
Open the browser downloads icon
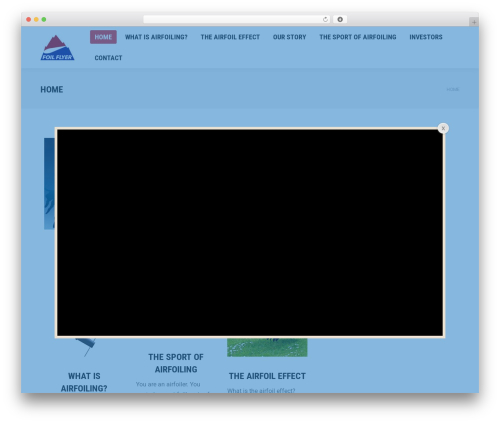coord(340,20)
